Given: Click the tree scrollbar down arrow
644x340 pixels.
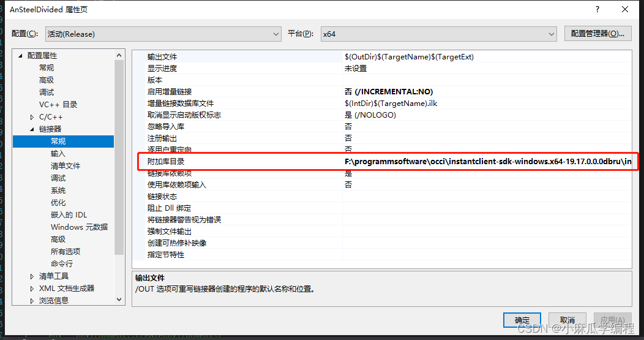Looking at the screenshot, I should click(x=119, y=300).
